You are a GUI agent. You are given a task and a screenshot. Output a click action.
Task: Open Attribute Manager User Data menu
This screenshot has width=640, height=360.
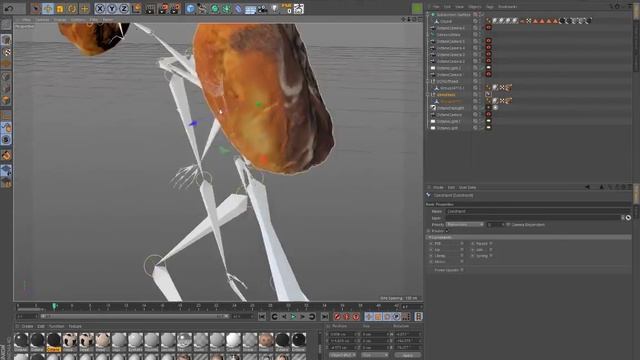pos(467,187)
